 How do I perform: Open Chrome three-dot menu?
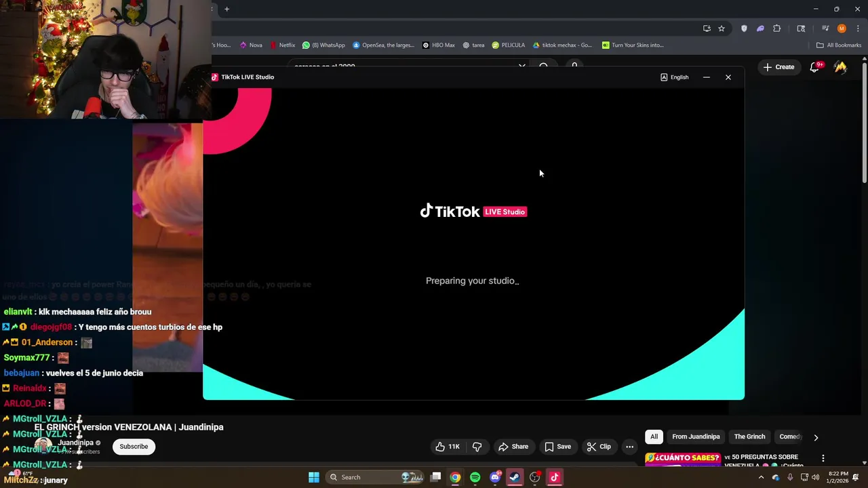(859, 28)
